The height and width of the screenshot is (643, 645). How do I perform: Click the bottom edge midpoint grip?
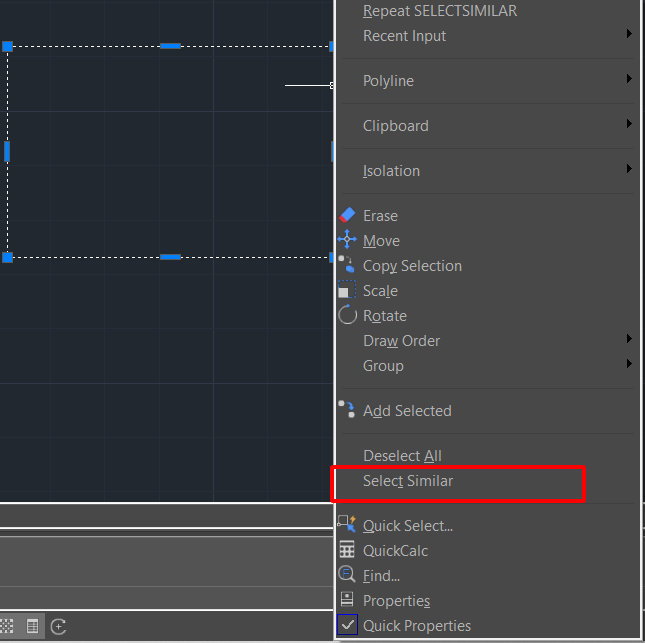(170, 257)
